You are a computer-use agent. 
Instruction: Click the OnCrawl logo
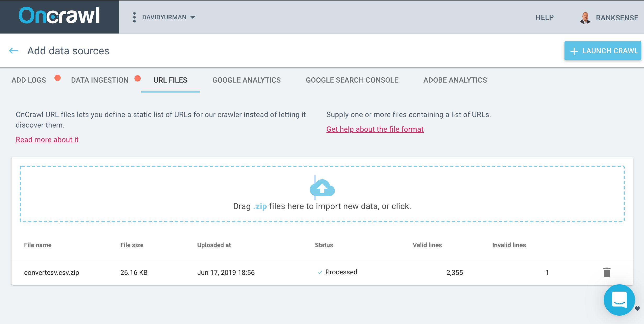coord(59,16)
